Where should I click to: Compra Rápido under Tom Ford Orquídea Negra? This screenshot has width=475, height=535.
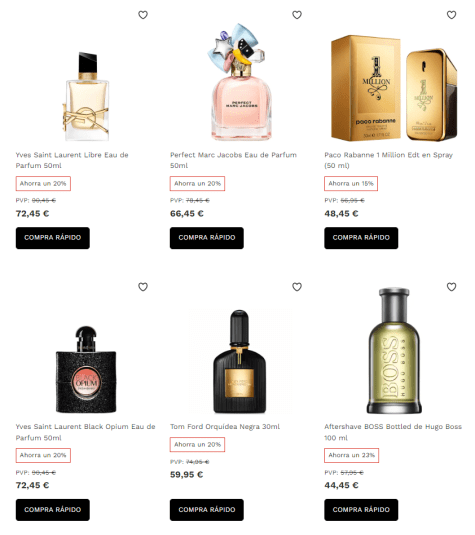207,510
